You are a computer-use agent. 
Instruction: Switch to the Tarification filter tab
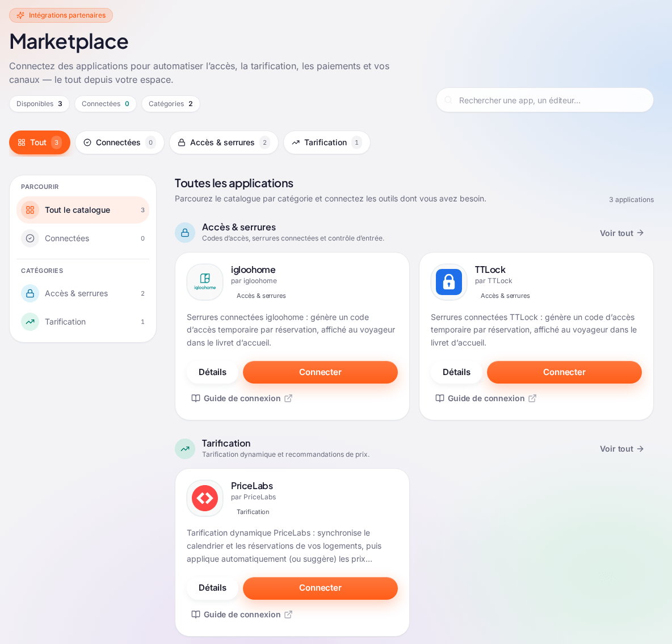[x=326, y=142]
